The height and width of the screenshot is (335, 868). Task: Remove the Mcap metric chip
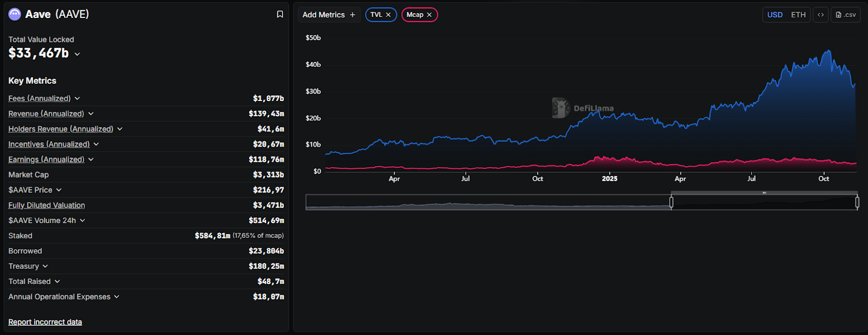429,15
